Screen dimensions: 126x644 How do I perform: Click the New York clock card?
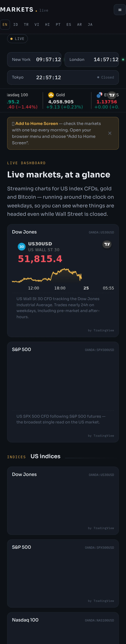click(34, 59)
